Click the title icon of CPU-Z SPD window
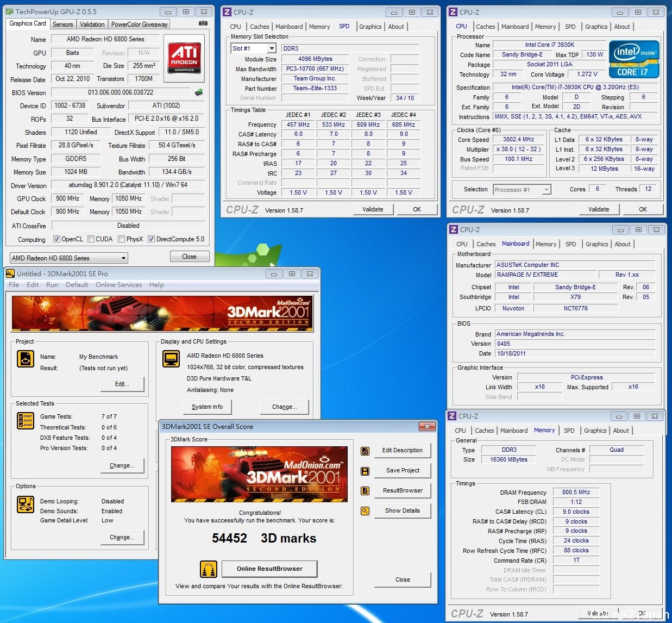672x623 pixels. click(x=228, y=12)
